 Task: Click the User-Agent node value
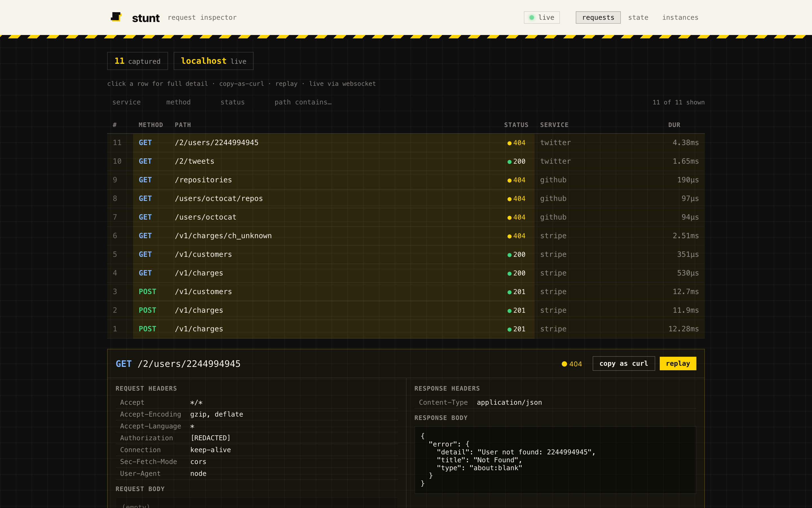coord(198,474)
